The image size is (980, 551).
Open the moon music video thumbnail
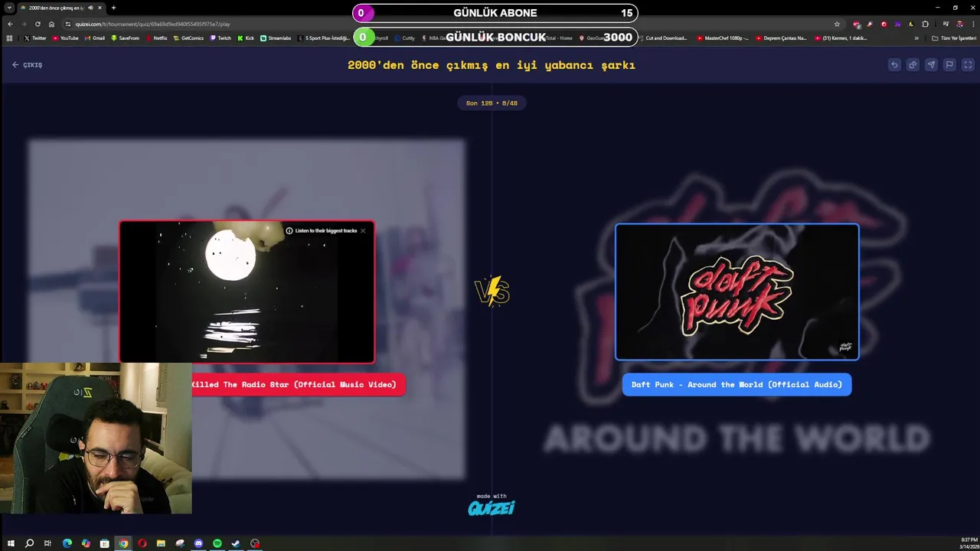pos(247,292)
